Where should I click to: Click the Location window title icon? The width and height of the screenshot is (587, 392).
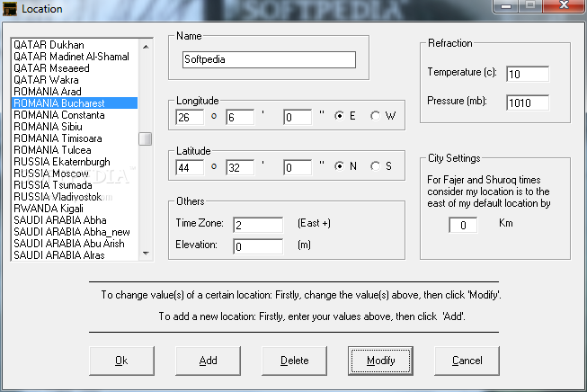[9, 9]
